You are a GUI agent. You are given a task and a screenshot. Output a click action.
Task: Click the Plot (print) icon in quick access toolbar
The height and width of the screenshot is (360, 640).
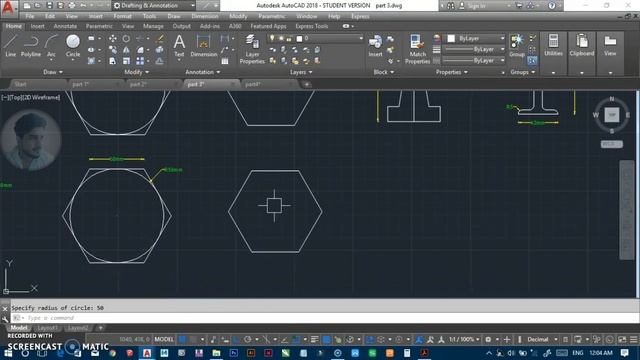coord(72,6)
